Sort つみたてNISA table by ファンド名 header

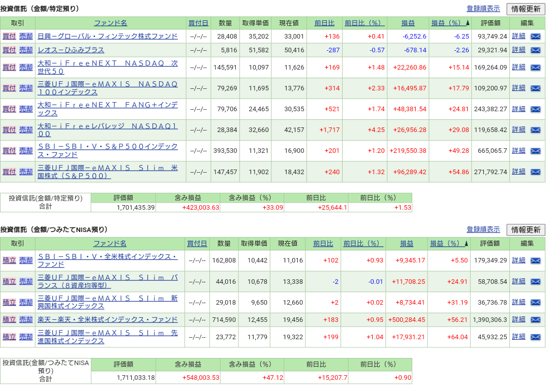point(110,243)
